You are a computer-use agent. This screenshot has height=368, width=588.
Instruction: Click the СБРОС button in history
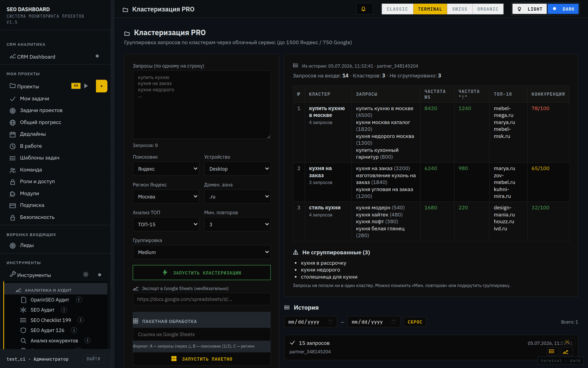tap(415, 322)
